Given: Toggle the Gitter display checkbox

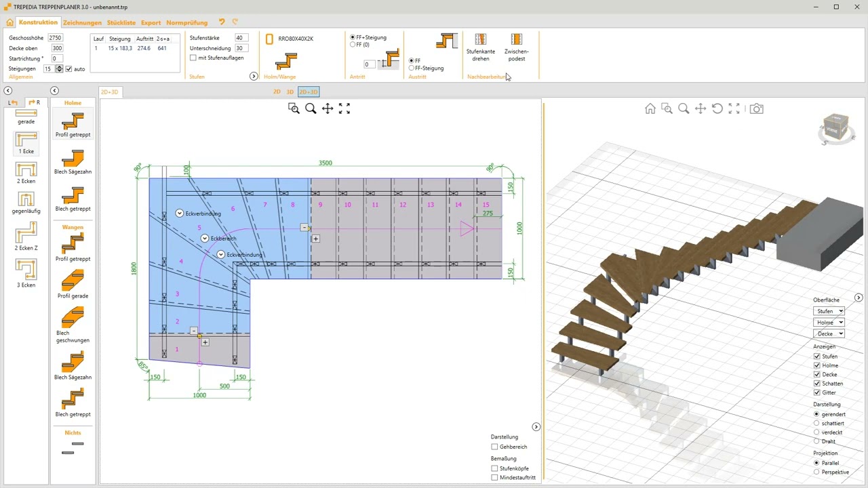Looking at the screenshot, I should tap(817, 392).
